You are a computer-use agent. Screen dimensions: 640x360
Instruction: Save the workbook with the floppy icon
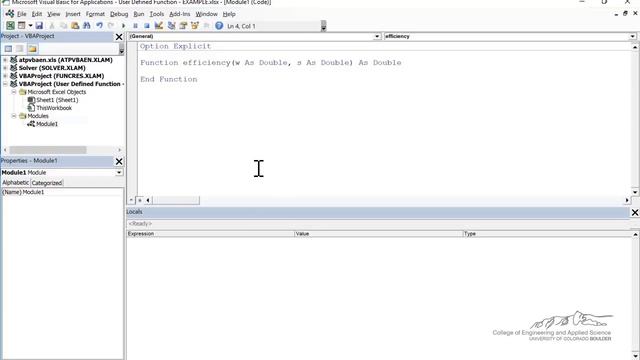point(39,26)
